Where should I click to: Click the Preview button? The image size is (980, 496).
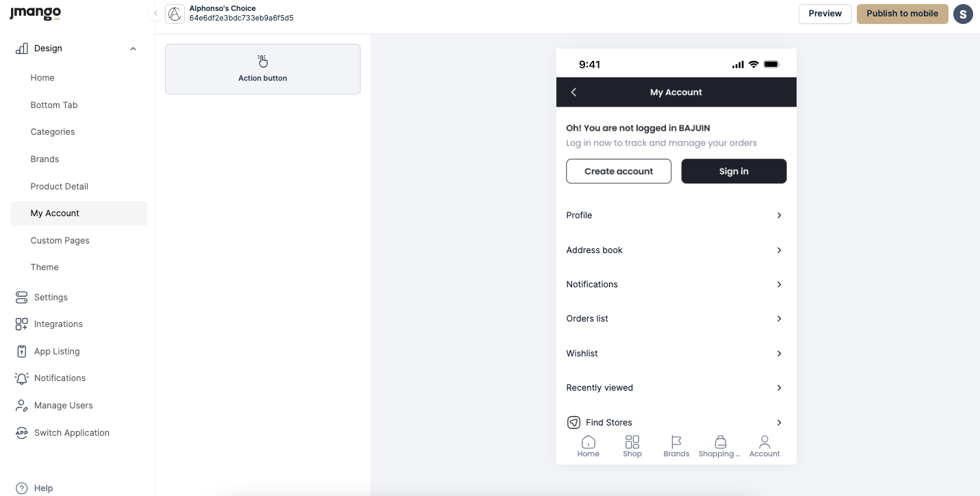[825, 14]
